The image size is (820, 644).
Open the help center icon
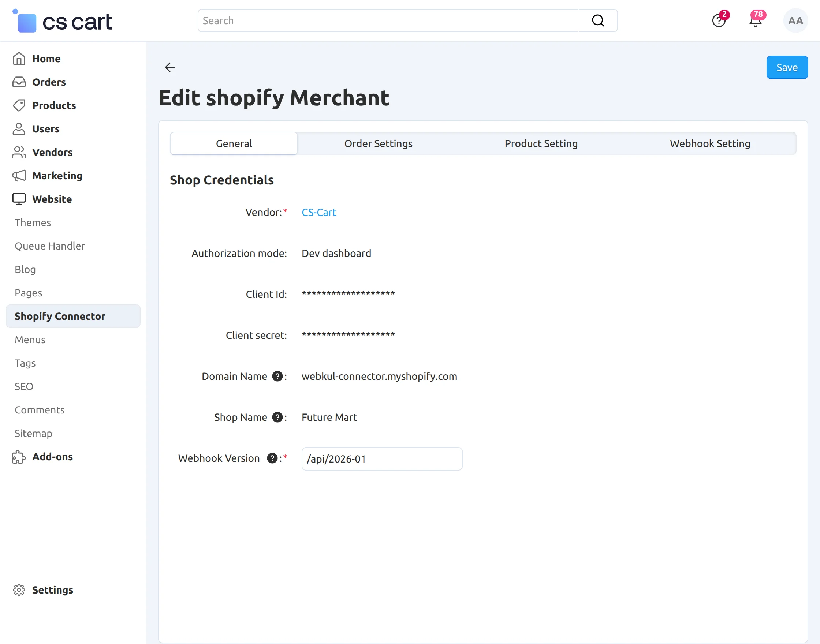pos(719,21)
